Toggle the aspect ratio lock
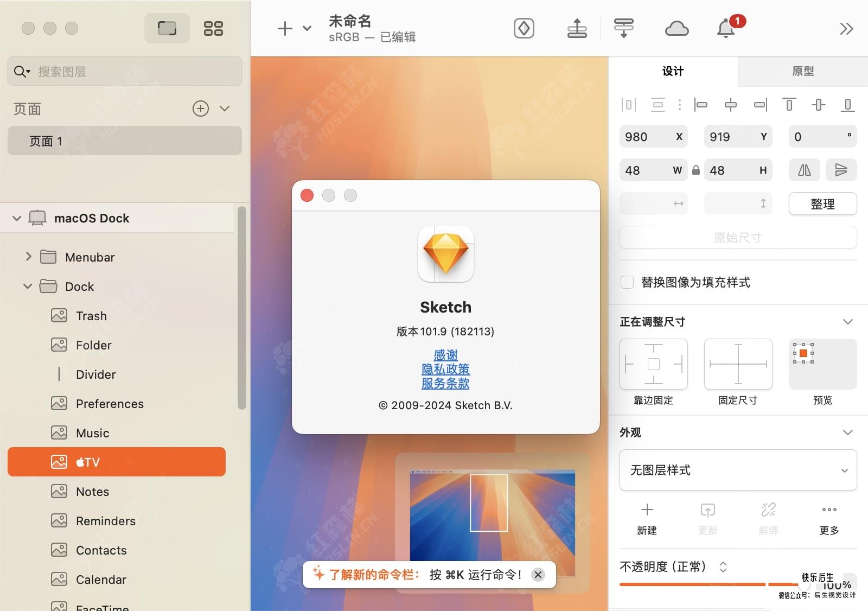The height and width of the screenshot is (611, 868). (x=696, y=170)
